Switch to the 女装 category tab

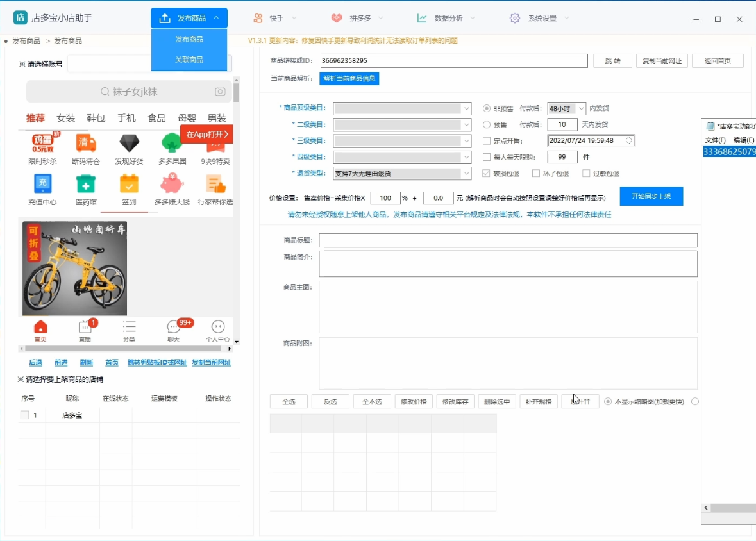(65, 118)
